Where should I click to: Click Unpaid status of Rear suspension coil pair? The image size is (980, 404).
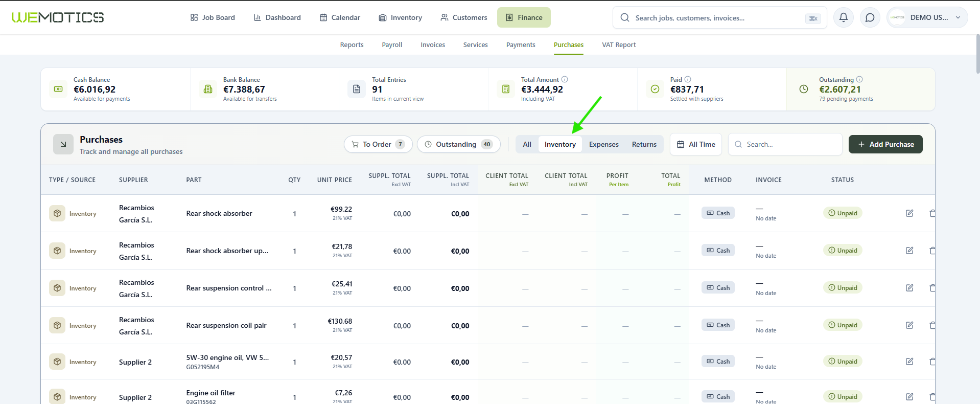(843, 325)
